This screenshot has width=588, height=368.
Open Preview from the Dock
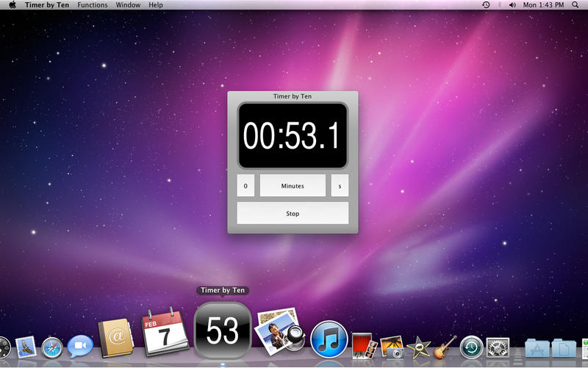point(281,332)
